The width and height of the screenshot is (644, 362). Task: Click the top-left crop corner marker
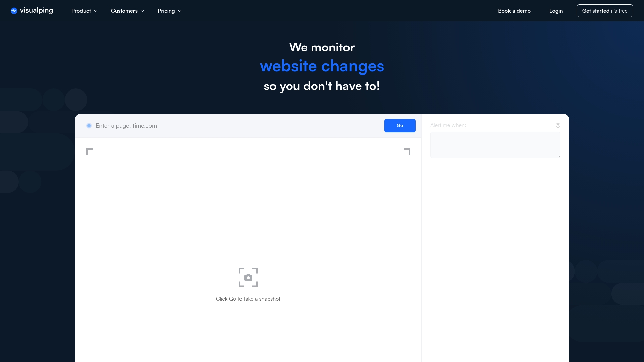click(90, 152)
